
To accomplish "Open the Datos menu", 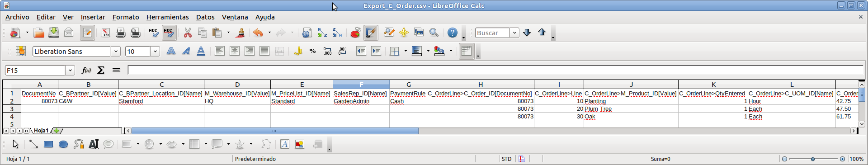I will point(205,17).
